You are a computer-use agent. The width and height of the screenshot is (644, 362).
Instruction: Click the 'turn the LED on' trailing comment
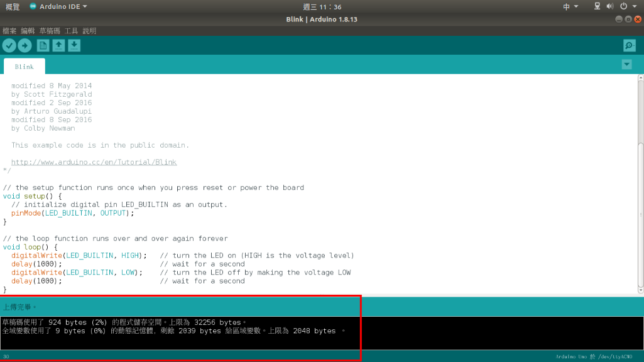257,256
